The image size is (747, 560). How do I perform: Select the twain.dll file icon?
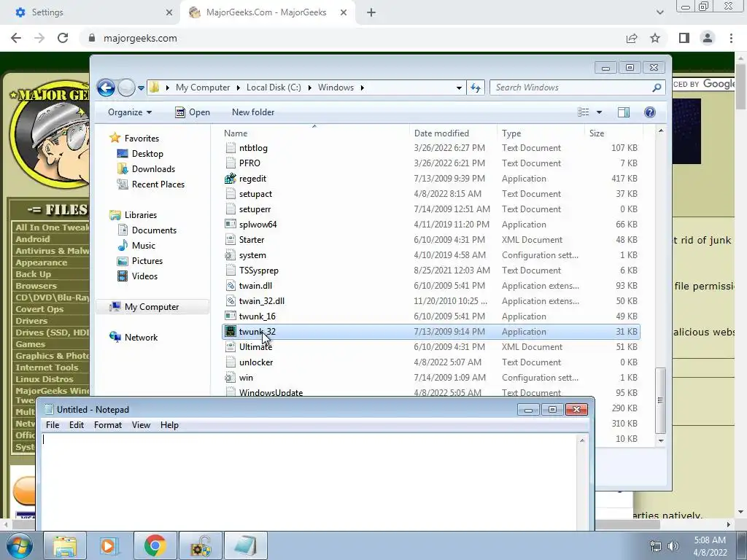(231, 286)
